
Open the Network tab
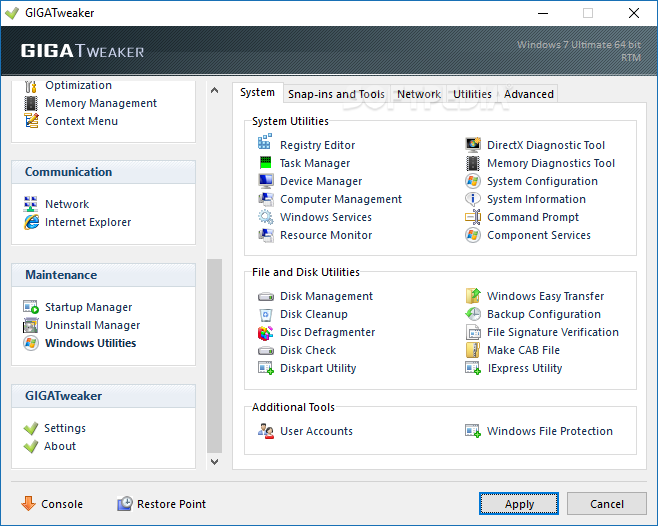419,94
